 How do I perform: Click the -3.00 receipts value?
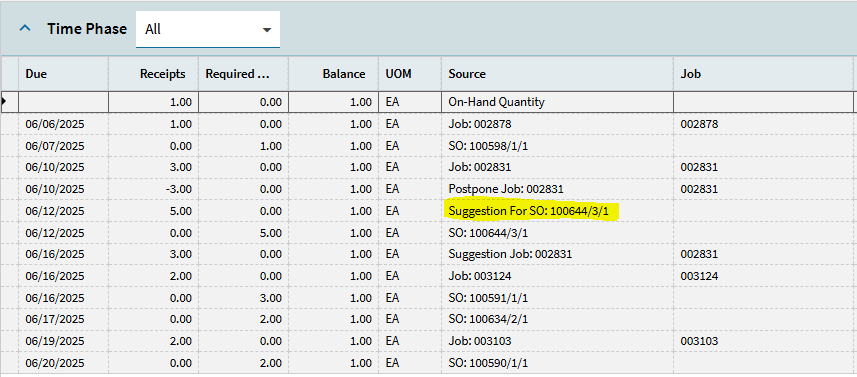179,189
